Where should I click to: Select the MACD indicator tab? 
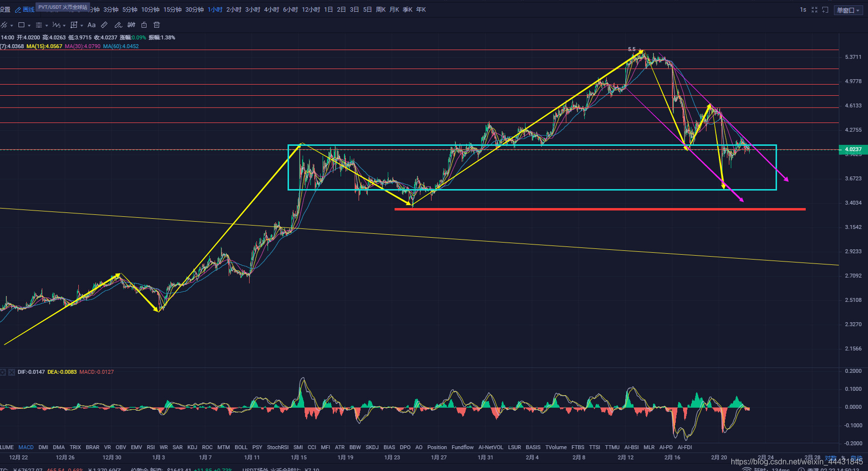[x=26, y=447]
